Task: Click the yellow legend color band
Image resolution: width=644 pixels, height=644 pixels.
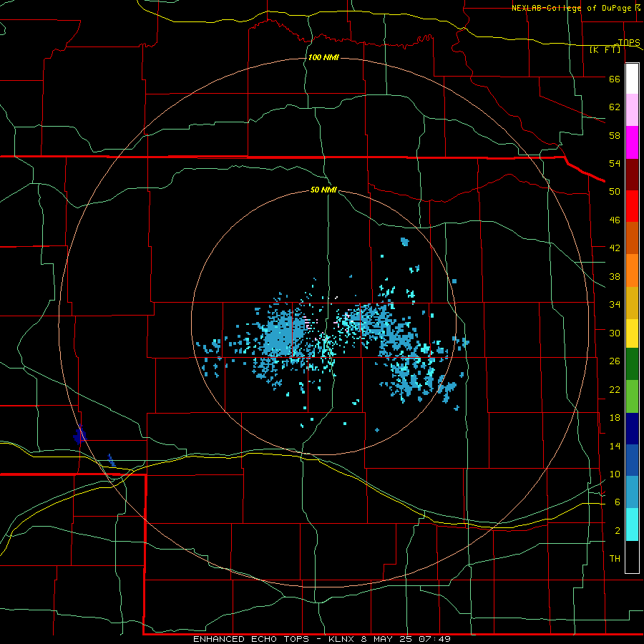Action: pos(632,333)
